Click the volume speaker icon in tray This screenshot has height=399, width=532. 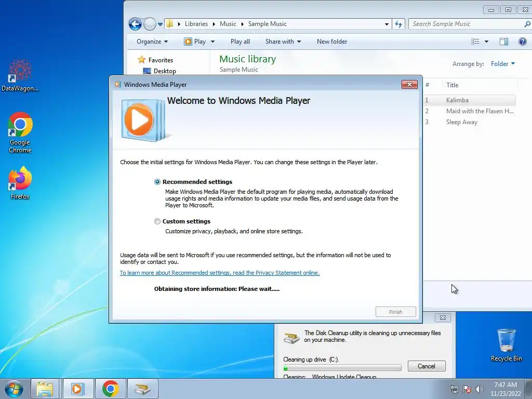(x=480, y=389)
